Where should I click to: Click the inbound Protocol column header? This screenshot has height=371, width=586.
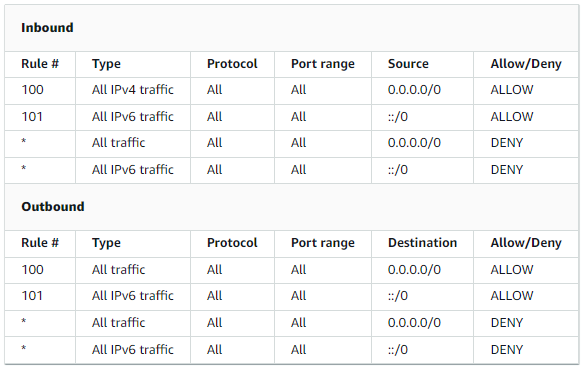pyautogui.click(x=232, y=64)
